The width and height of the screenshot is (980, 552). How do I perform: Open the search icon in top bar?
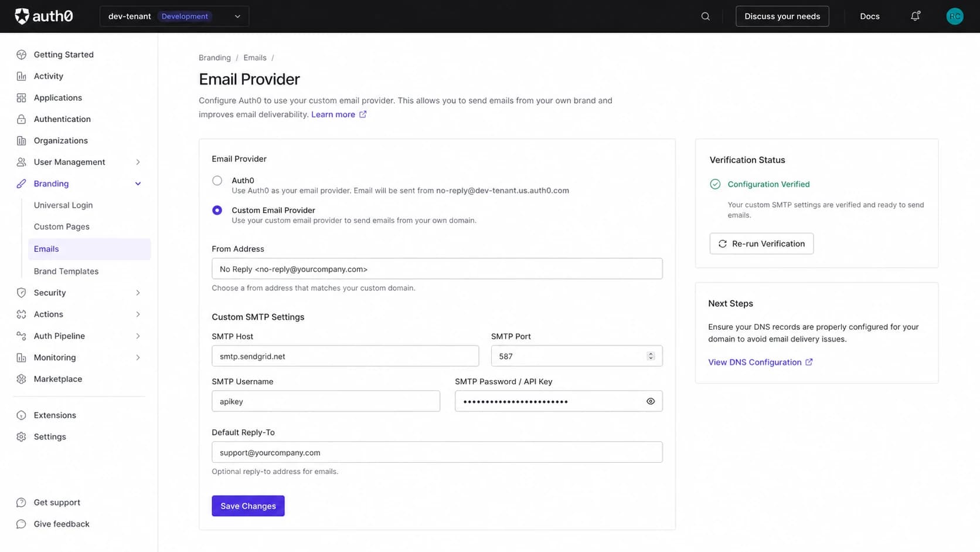pyautogui.click(x=706, y=16)
